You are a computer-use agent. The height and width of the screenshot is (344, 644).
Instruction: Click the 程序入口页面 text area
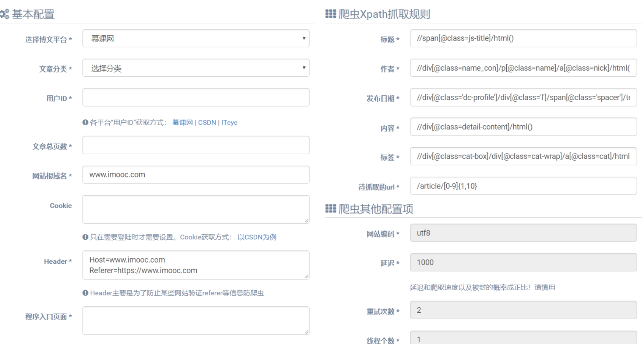[x=196, y=320]
